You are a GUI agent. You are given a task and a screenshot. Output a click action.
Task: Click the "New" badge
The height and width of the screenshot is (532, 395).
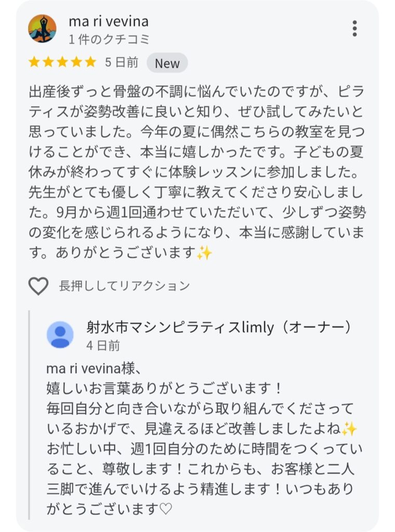click(167, 63)
